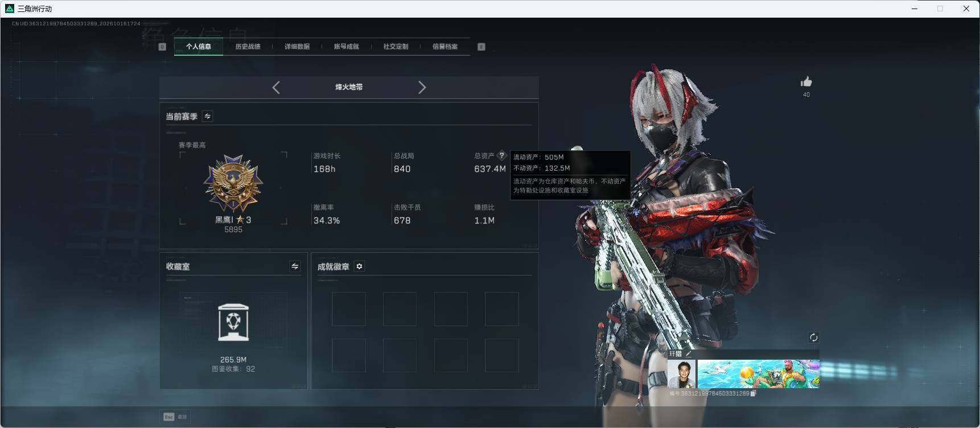Viewport: 980px width, 428px height.
Task: Click the swap icon in the 收藏室 panel
Action: click(295, 266)
